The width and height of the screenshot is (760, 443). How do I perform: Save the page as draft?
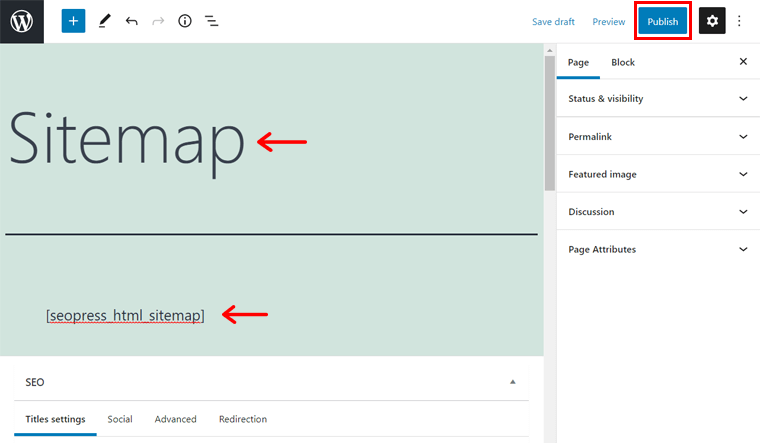click(553, 22)
